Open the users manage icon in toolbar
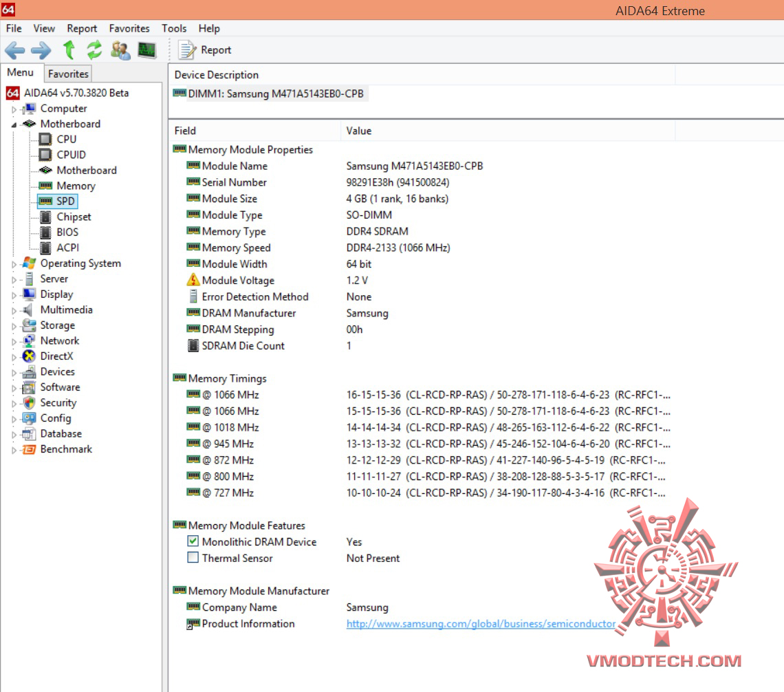 click(120, 50)
